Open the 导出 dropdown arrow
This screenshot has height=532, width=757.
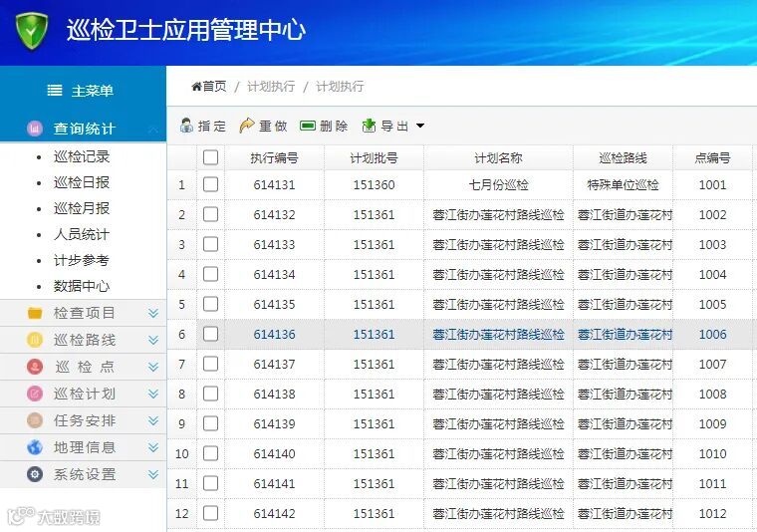(x=420, y=126)
